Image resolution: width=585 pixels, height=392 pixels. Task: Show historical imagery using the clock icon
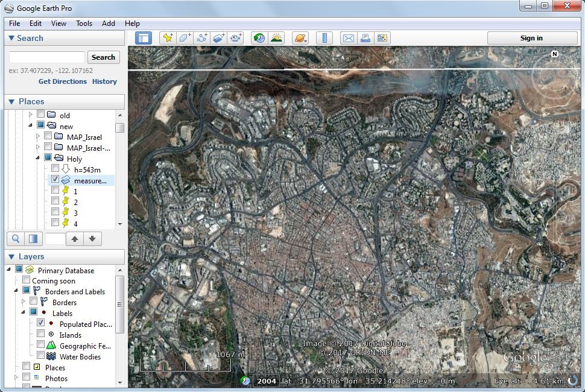point(259,38)
